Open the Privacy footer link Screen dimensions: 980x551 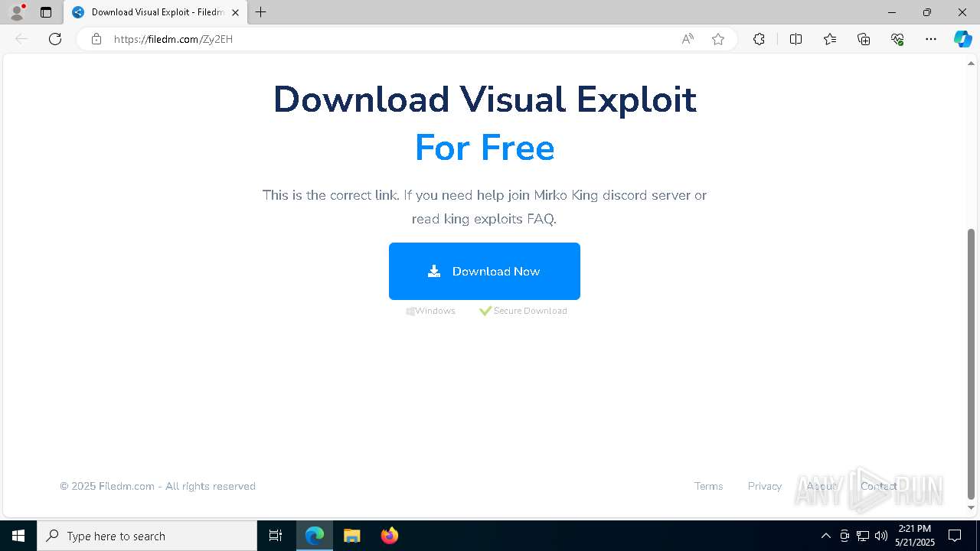pyautogui.click(x=764, y=486)
